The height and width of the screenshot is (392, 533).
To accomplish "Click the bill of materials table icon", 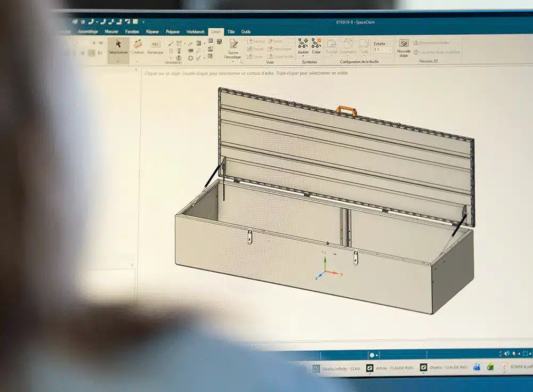I will 211,48.
